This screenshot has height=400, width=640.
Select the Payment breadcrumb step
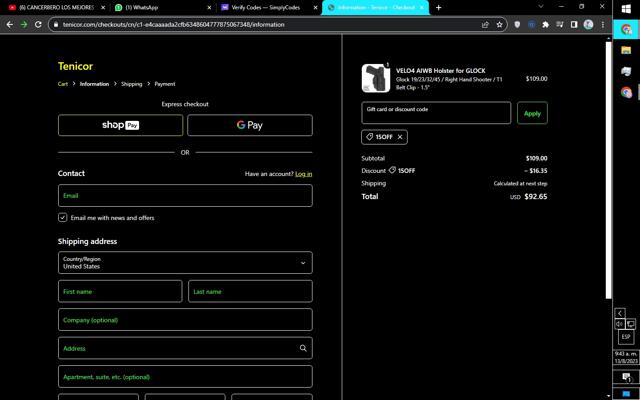(164, 84)
